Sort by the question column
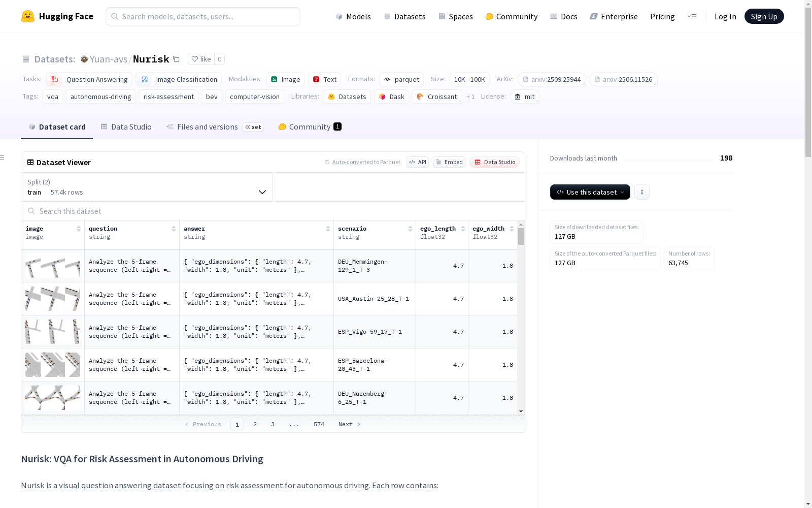The image size is (812, 508). click(x=174, y=229)
